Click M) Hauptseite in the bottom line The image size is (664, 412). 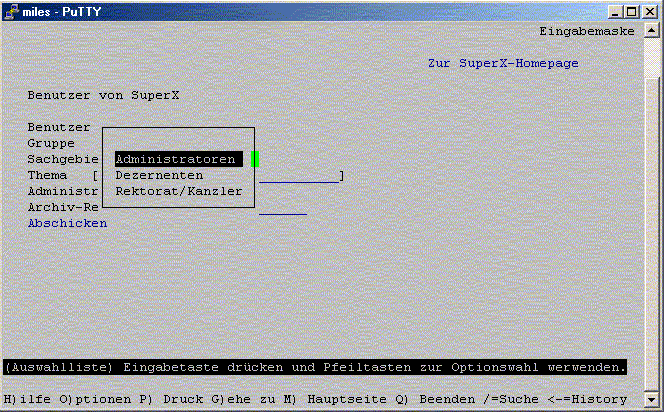pyautogui.click(x=335, y=399)
